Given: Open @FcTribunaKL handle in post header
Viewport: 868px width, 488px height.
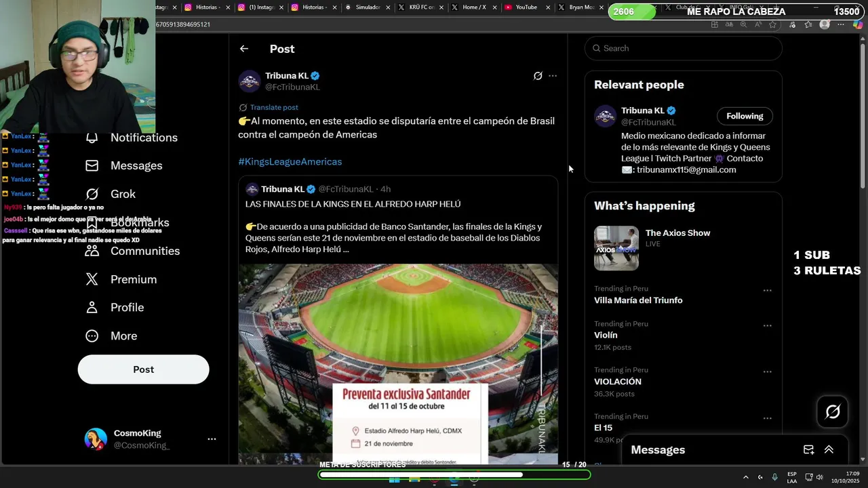Looking at the screenshot, I should point(292,87).
